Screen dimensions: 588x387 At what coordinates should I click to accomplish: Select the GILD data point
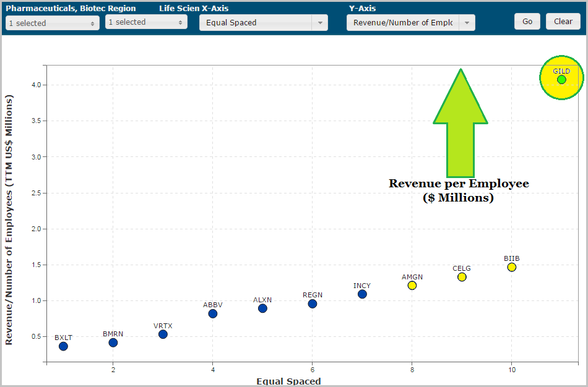[561, 79]
